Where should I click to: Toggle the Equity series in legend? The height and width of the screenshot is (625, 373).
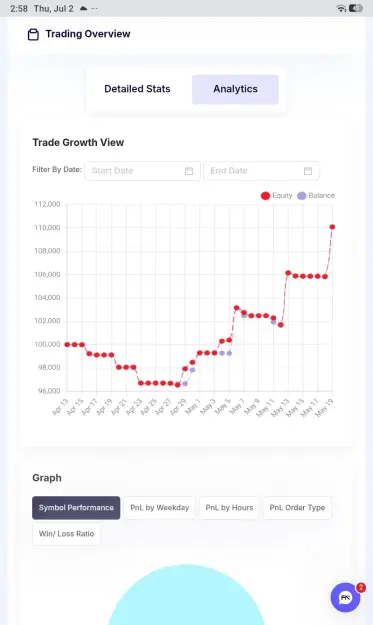pyautogui.click(x=277, y=196)
